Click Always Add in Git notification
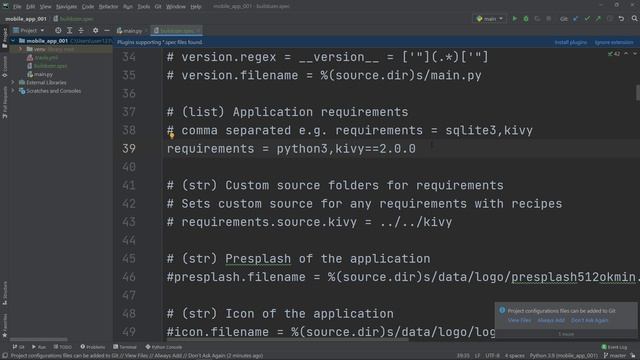 pos(551,320)
